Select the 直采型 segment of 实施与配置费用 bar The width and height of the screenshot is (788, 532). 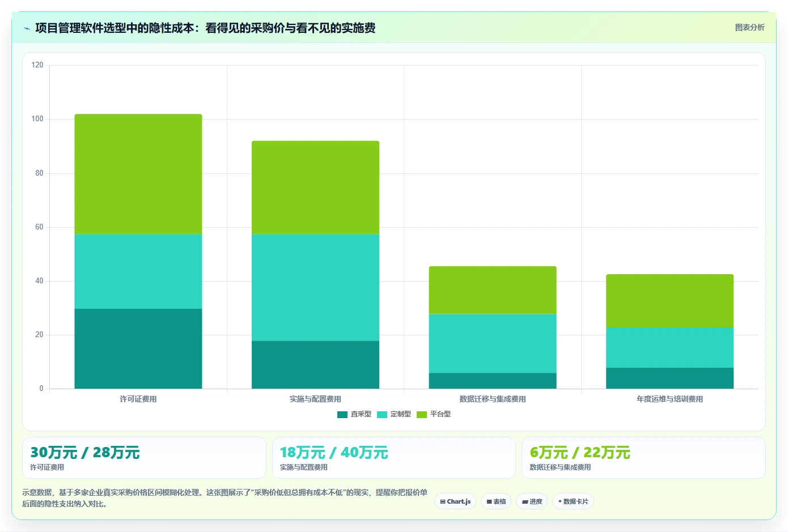pos(315,365)
